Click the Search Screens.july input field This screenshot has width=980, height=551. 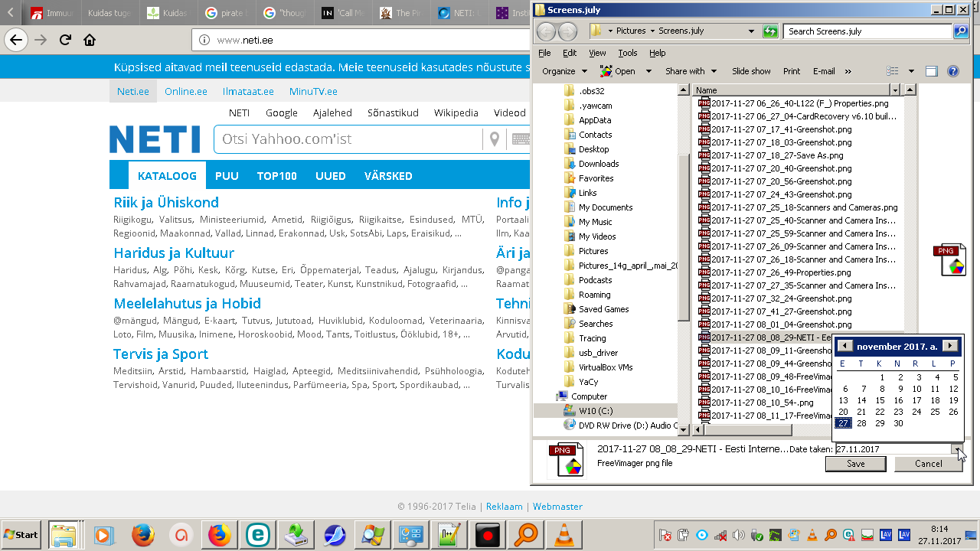pyautogui.click(x=867, y=31)
